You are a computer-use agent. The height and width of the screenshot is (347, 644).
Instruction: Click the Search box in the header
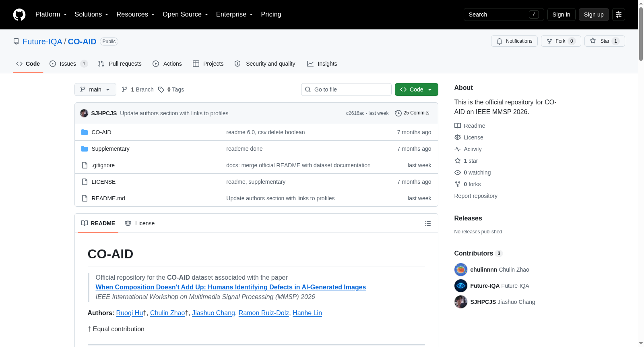pos(504,15)
